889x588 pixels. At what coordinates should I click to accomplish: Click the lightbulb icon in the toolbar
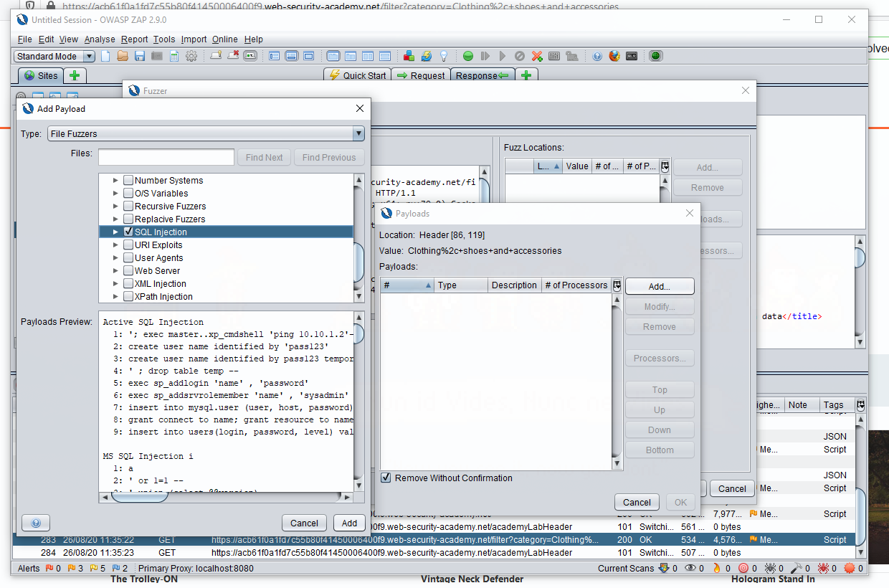pos(444,56)
